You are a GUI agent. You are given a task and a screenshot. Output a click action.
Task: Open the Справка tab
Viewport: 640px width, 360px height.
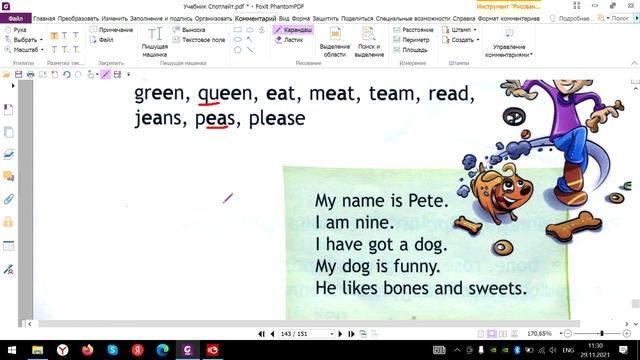[x=464, y=18]
